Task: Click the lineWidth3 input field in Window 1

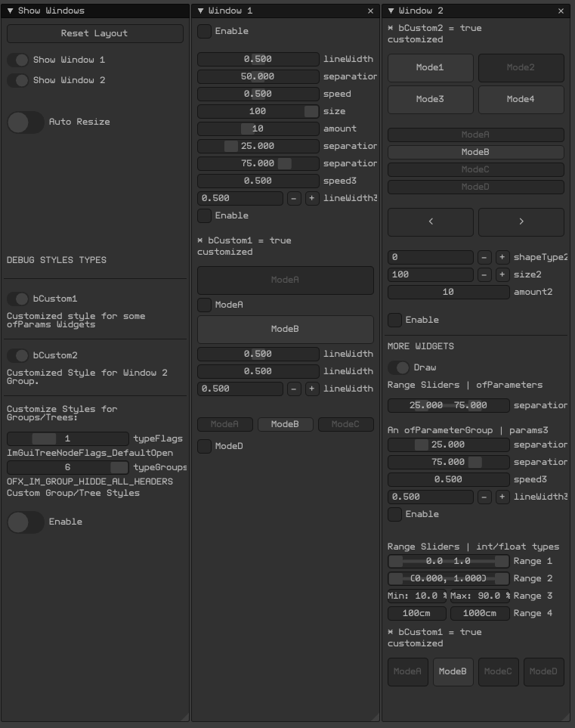Action: click(240, 198)
